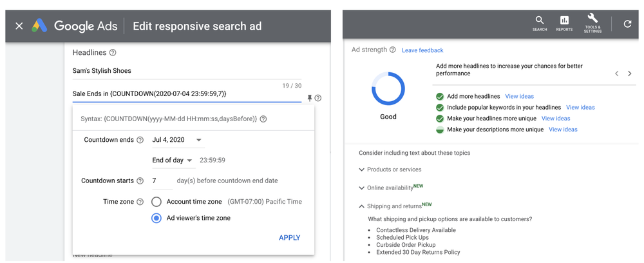Click Sam's Stylish Shoes headline field
Screen dimensions: 644x263
tap(187, 71)
